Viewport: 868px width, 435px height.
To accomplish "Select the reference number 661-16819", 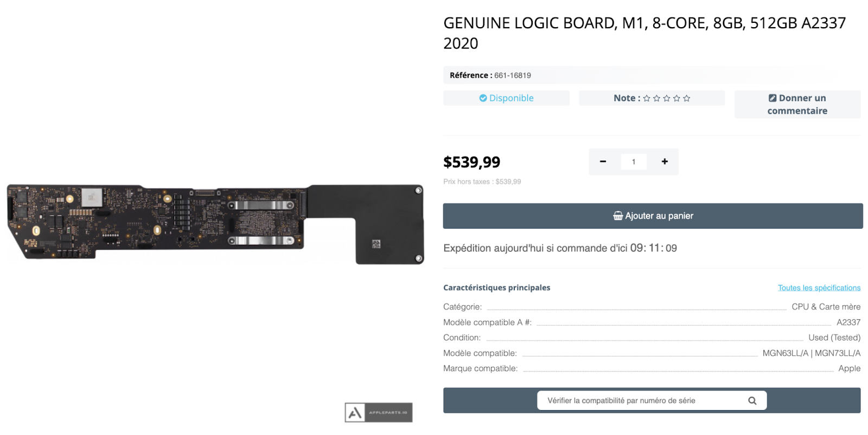I will coord(512,75).
